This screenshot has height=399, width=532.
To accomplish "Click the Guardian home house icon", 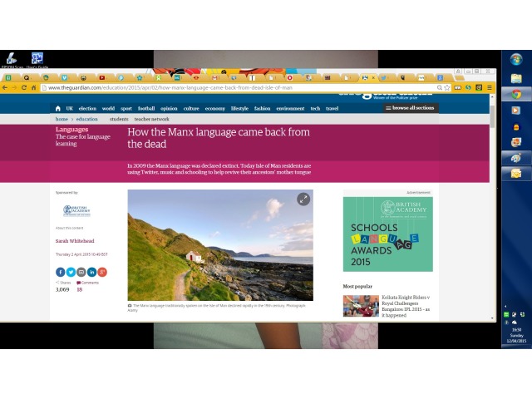I will point(57,109).
